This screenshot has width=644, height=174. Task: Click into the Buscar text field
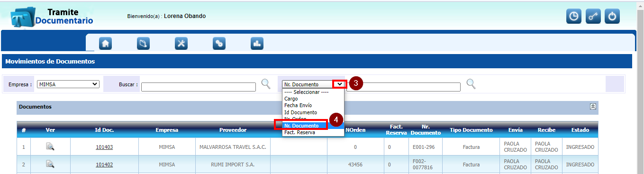199,87
